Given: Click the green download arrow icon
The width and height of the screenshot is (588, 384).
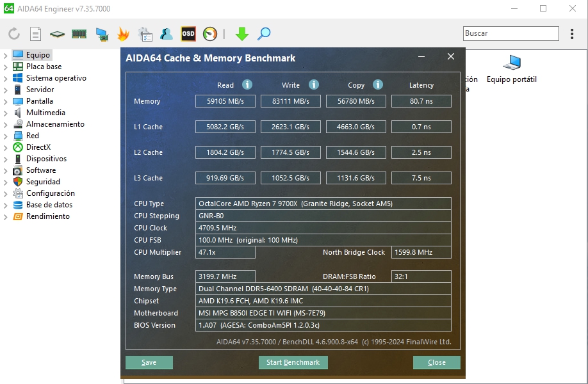Looking at the screenshot, I should coord(242,34).
